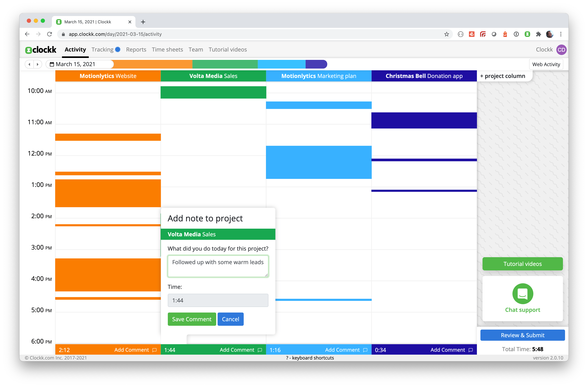Click the light blue segment of day progress bar
The image size is (588, 387).
(282, 64)
